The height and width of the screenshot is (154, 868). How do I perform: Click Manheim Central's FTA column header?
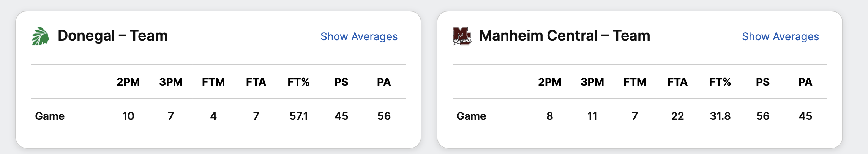tap(677, 82)
